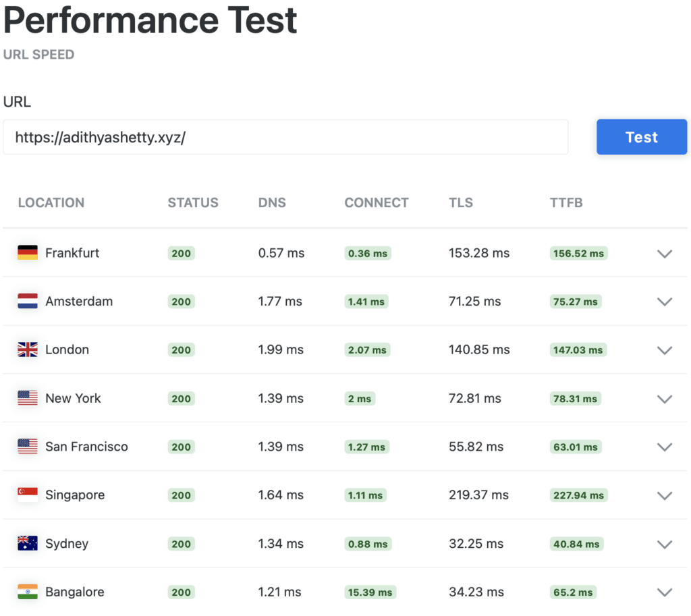Click the 140.85 ms TLS value

pos(479,350)
